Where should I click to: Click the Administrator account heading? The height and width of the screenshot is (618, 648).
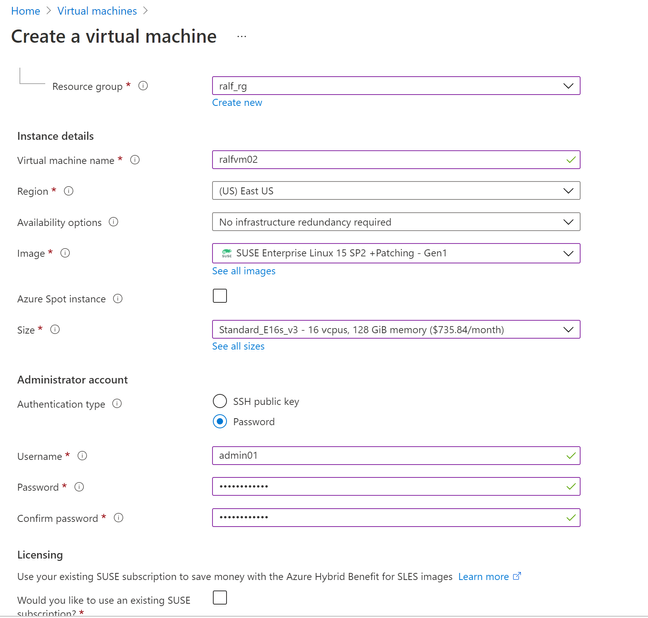tap(72, 379)
